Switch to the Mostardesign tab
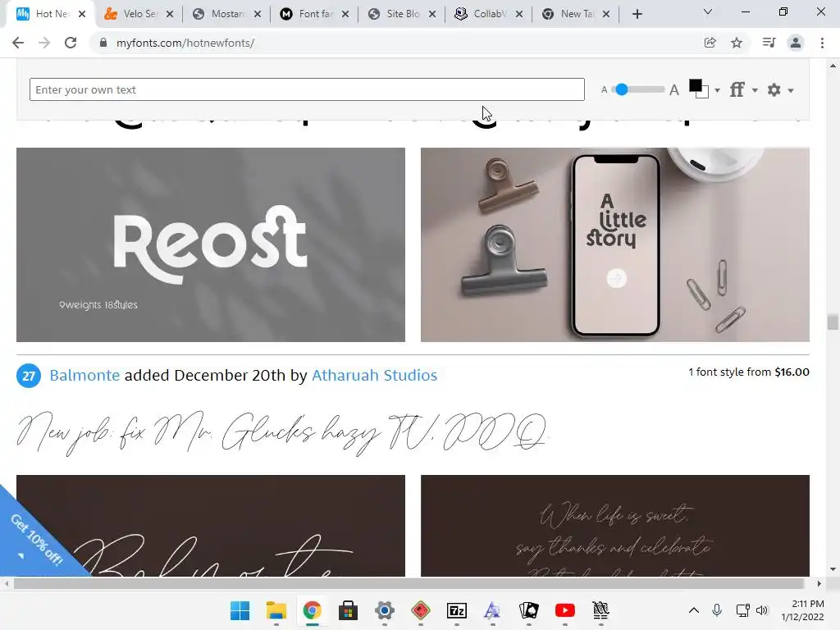The height and width of the screenshot is (630, 840). (221, 14)
